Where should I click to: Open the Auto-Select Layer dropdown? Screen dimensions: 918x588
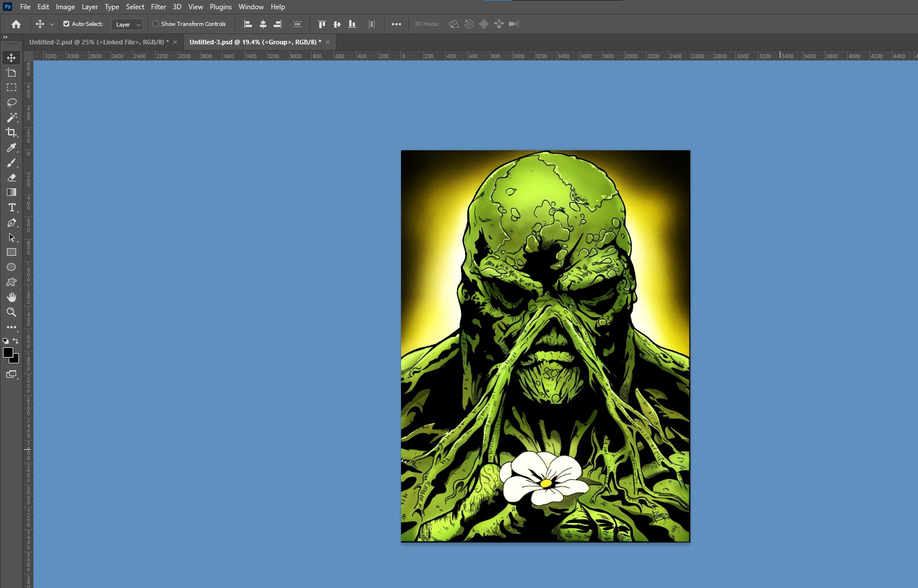coord(127,24)
